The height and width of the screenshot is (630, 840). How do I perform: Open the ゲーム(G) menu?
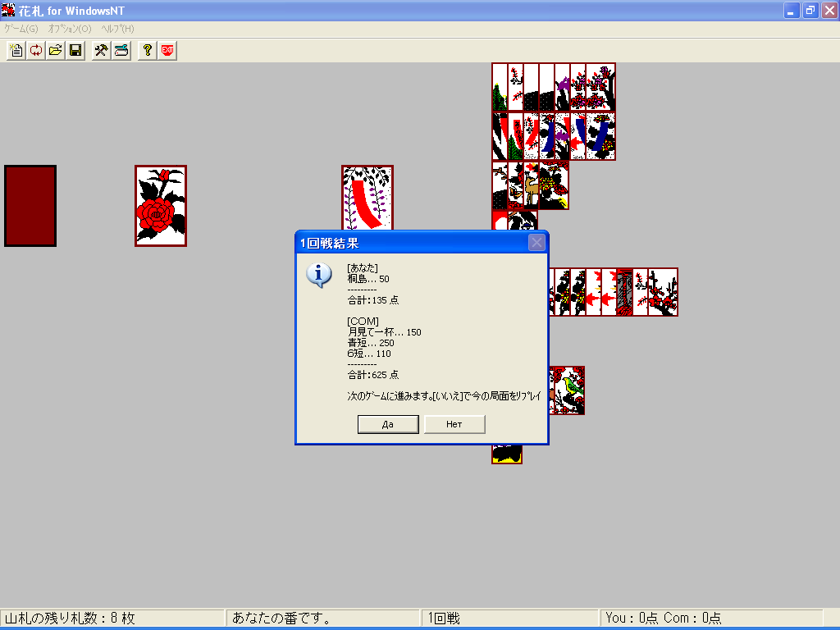coord(21,29)
